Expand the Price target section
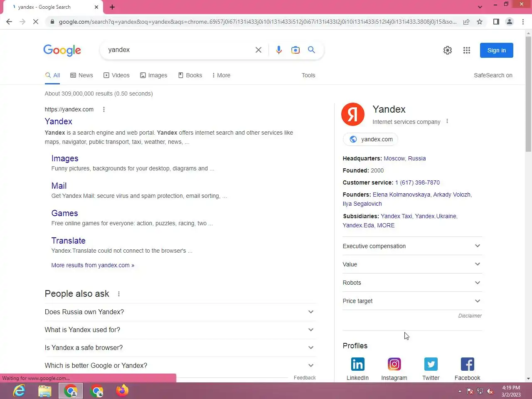This screenshot has height=399, width=532. coord(412,301)
